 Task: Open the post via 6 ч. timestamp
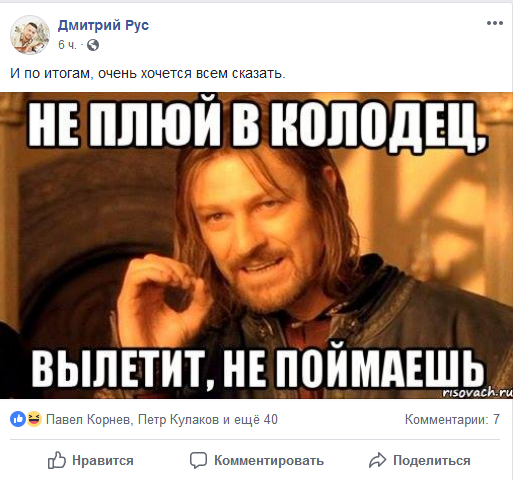67,45
